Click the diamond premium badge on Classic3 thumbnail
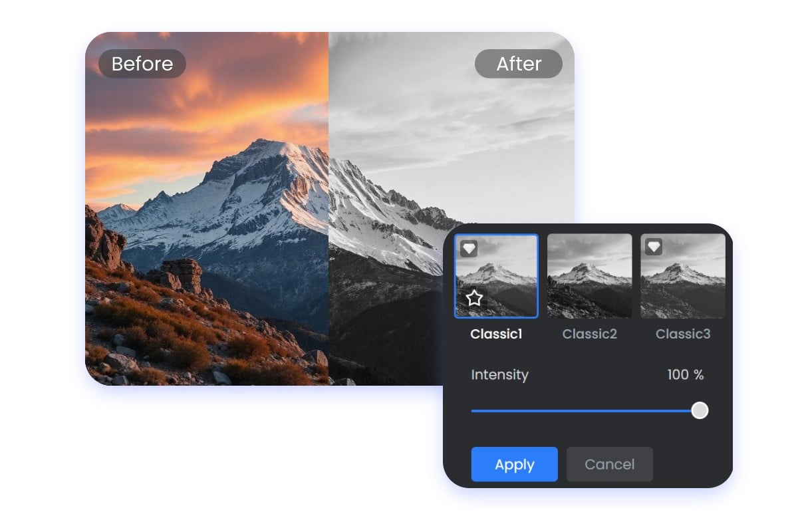The width and height of the screenshot is (798, 532). point(655,245)
